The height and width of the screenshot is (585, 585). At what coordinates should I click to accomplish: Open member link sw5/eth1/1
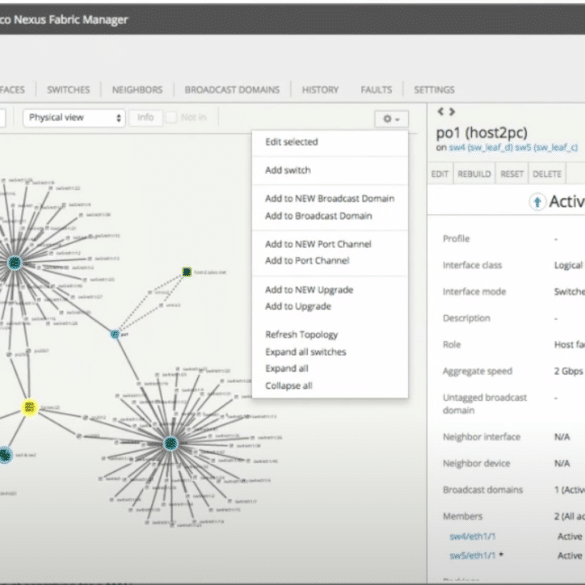pyautogui.click(x=472, y=556)
